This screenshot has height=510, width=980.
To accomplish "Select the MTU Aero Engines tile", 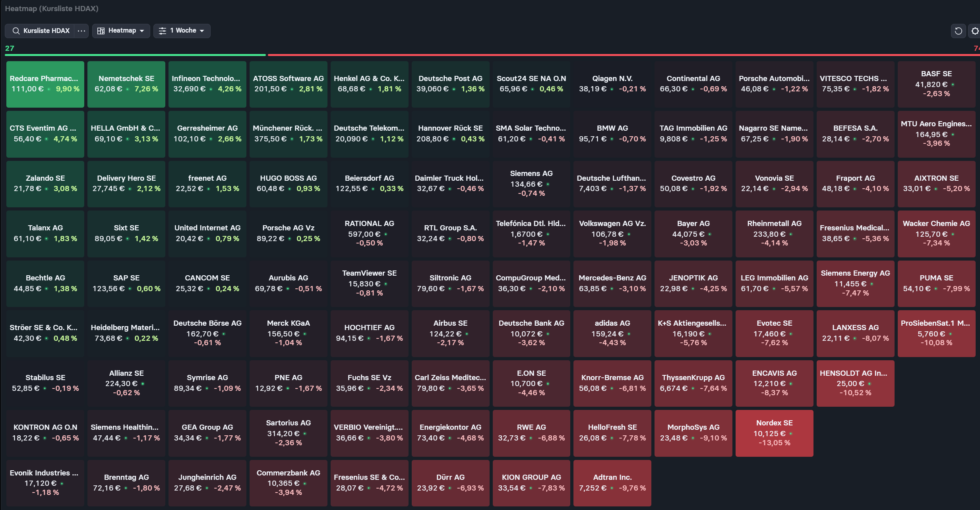I will tap(936, 134).
